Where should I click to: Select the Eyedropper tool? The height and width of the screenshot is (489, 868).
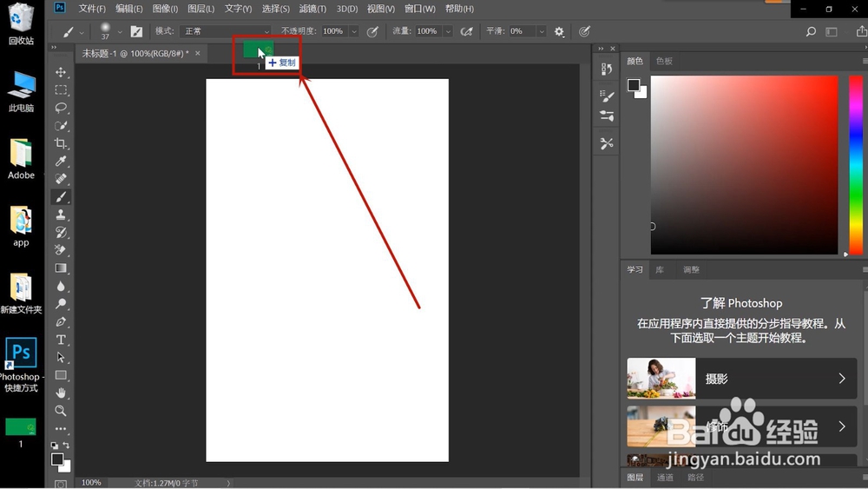(x=61, y=162)
